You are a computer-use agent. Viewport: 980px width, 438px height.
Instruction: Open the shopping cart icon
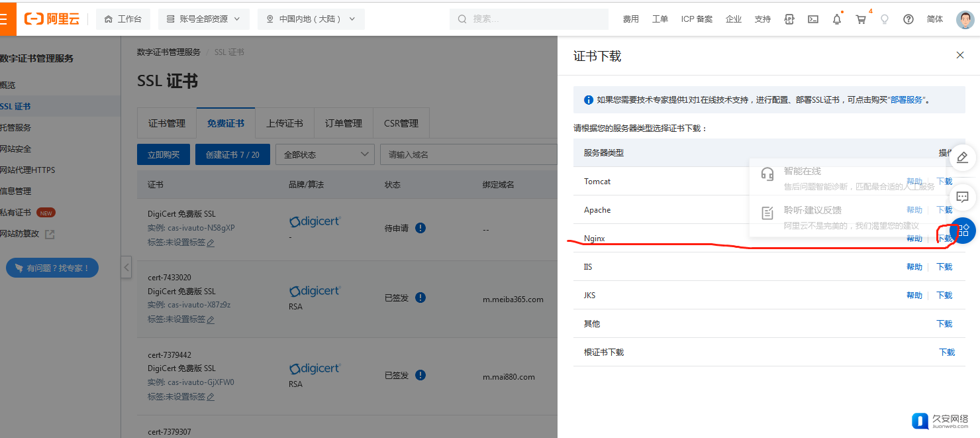(x=861, y=19)
